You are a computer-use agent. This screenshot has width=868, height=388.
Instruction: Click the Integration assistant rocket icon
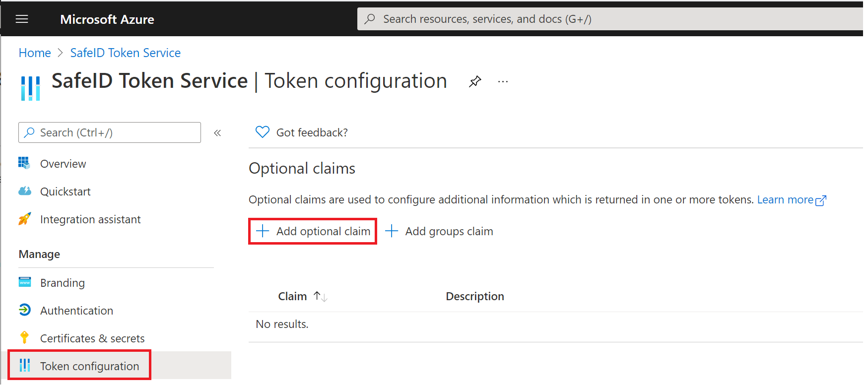[x=24, y=219]
